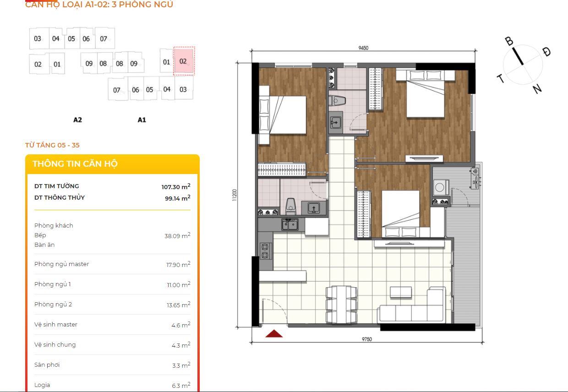Choose unit 01 beside the highlighted 02
The height and width of the screenshot is (392, 568).
[x=166, y=62]
